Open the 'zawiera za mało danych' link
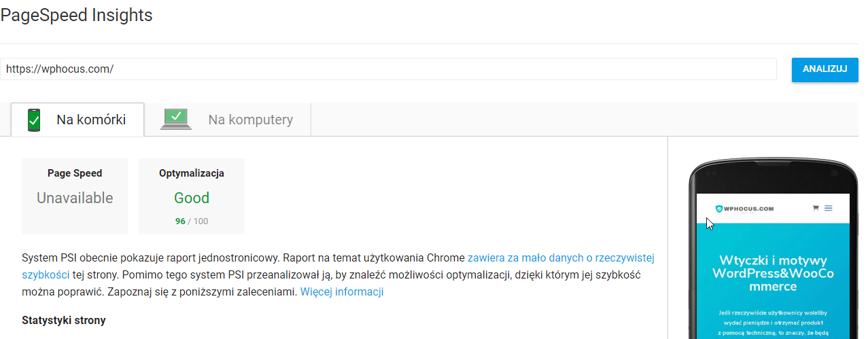The height and width of the screenshot is (339, 868). point(561,258)
